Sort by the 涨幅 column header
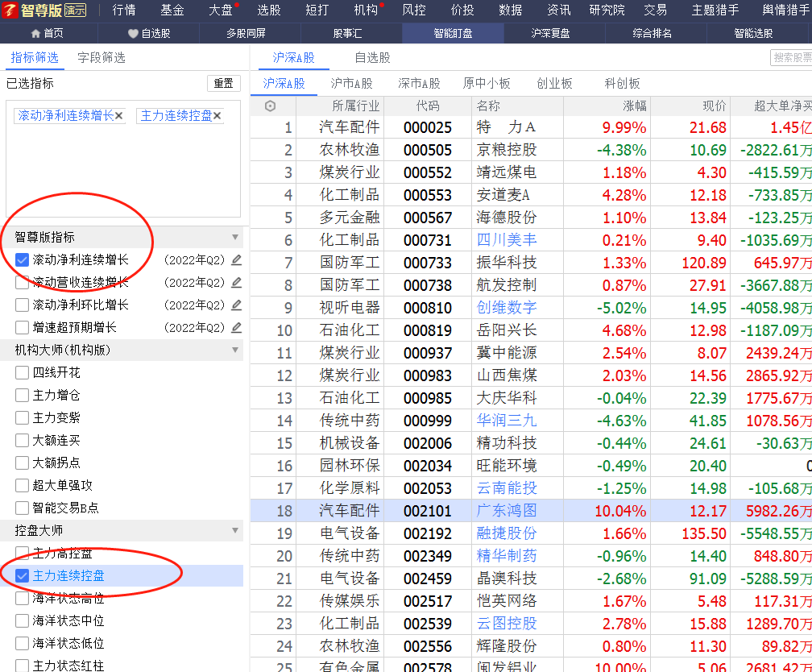This screenshot has width=812, height=672. (x=635, y=106)
